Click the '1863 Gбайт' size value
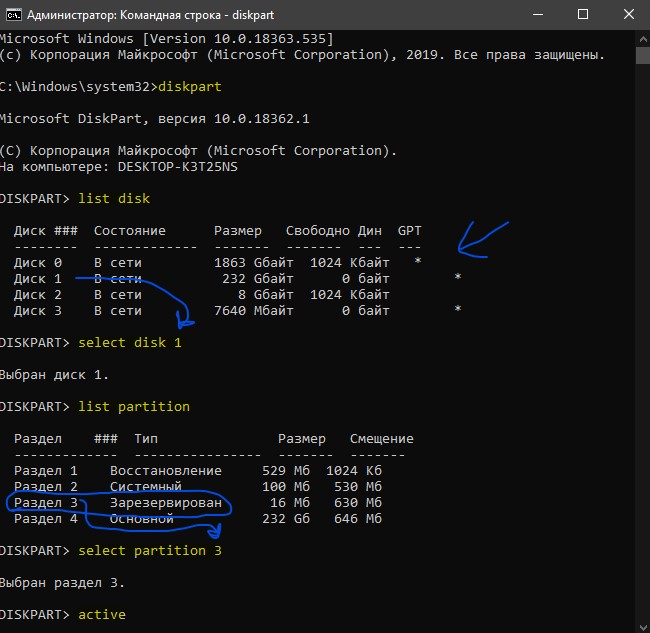Screen dimensions: 650x633 254,262
